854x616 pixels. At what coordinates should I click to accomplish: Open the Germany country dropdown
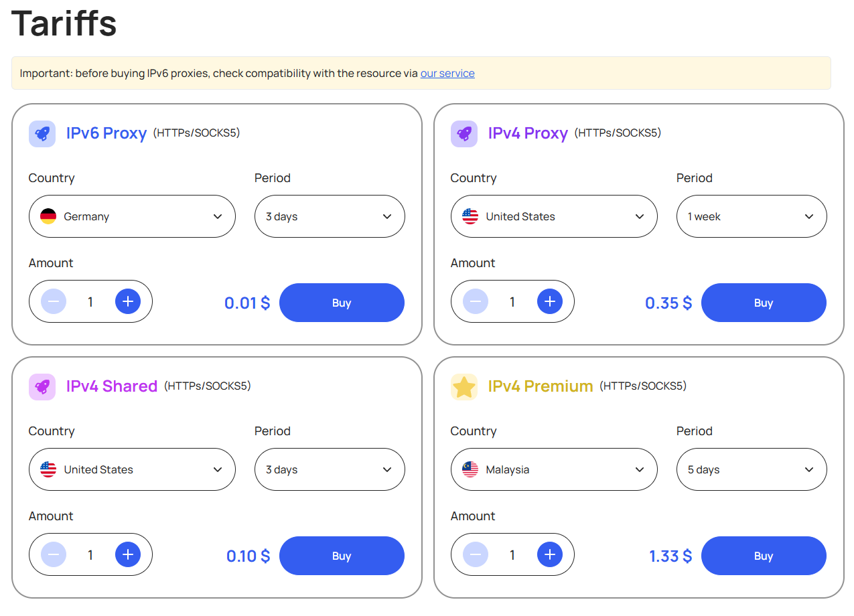pyautogui.click(x=132, y=216)
